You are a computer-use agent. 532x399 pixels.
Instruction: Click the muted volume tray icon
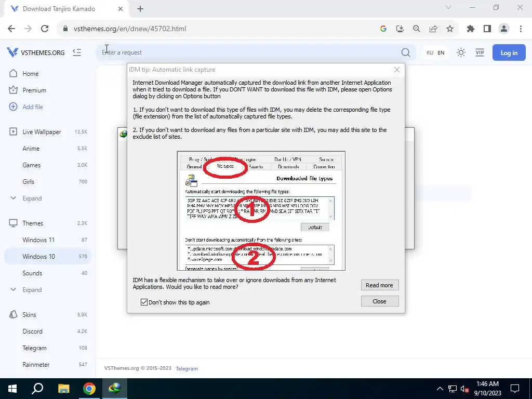point(465,389)
